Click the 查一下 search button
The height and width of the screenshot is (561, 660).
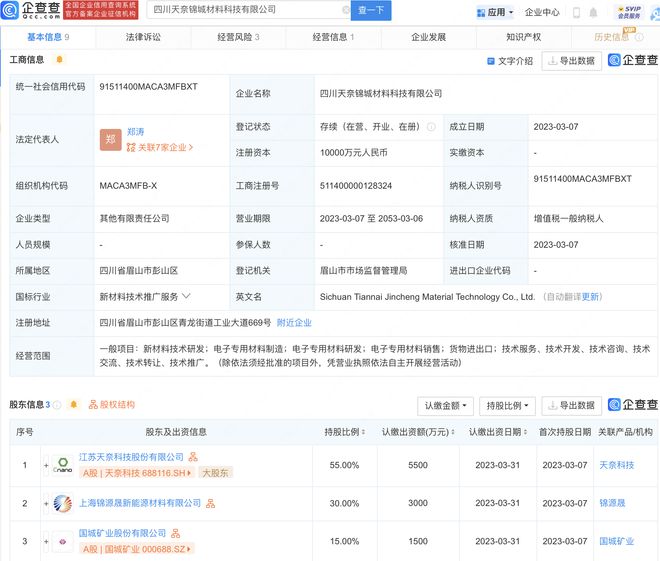(x=371, y=10)
